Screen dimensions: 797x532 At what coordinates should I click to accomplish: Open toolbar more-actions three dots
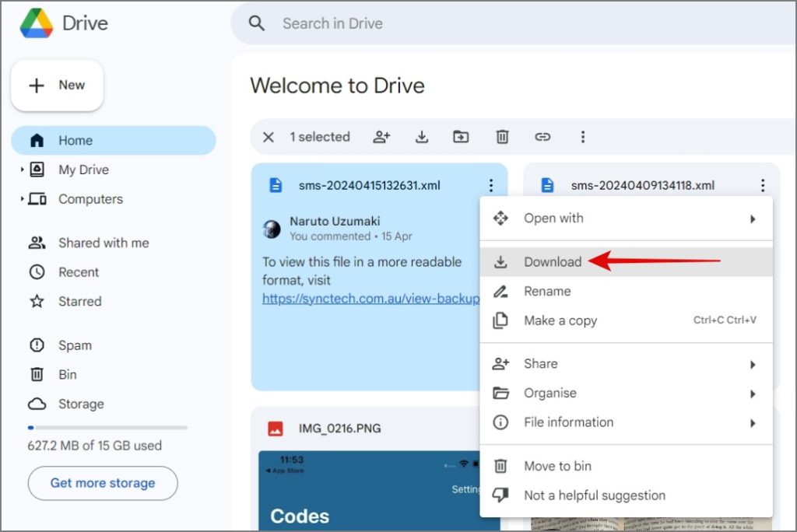[x=583, y=137]
